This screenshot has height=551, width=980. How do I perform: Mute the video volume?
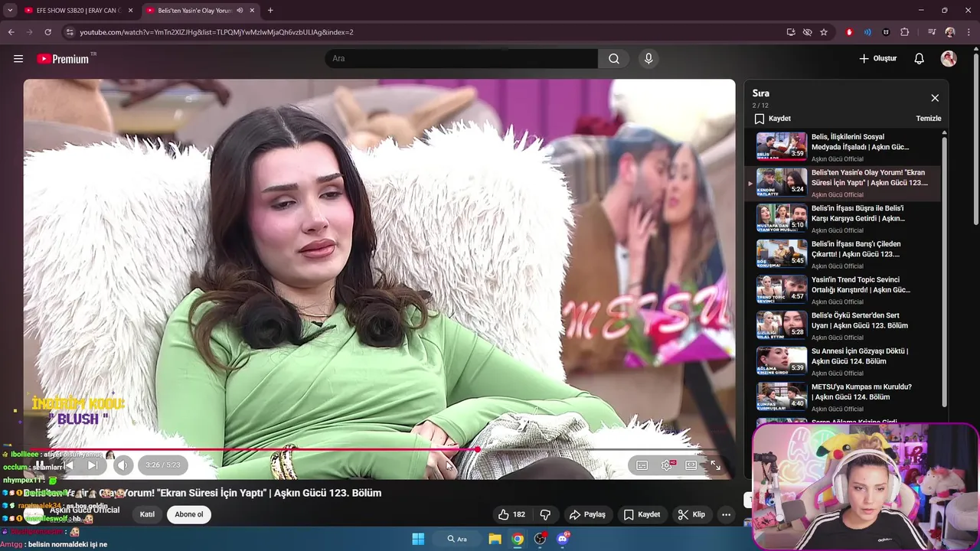122,465
